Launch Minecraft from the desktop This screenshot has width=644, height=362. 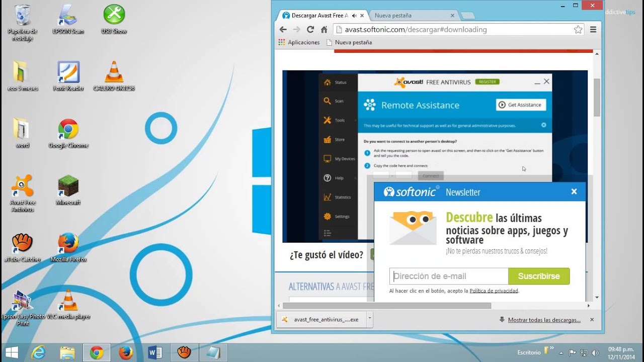68,190
